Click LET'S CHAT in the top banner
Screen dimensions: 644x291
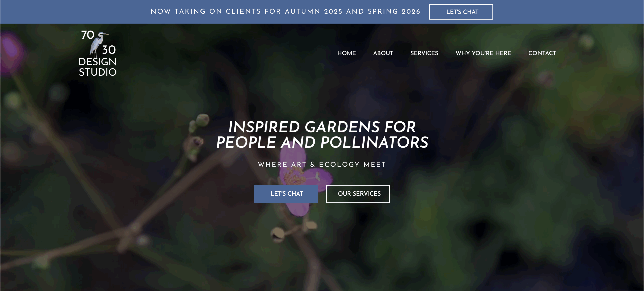[461, 12]
